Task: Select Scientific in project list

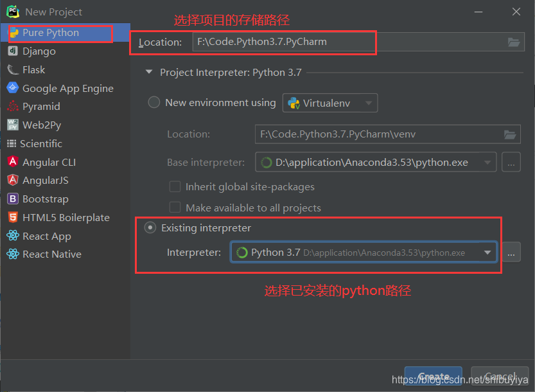Action: (x=66, y=143)
